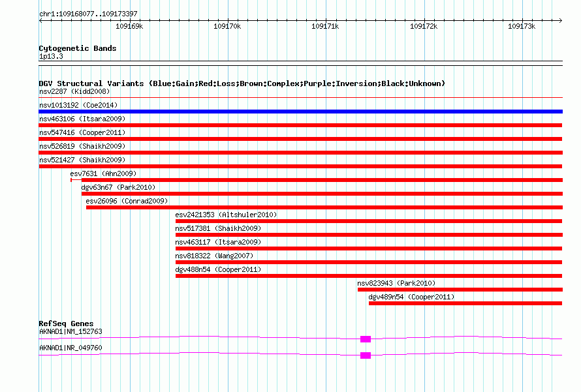Select the nsv463117 (Itsara2009) variant label
The image size is (581, 392).
pos(218,242)
